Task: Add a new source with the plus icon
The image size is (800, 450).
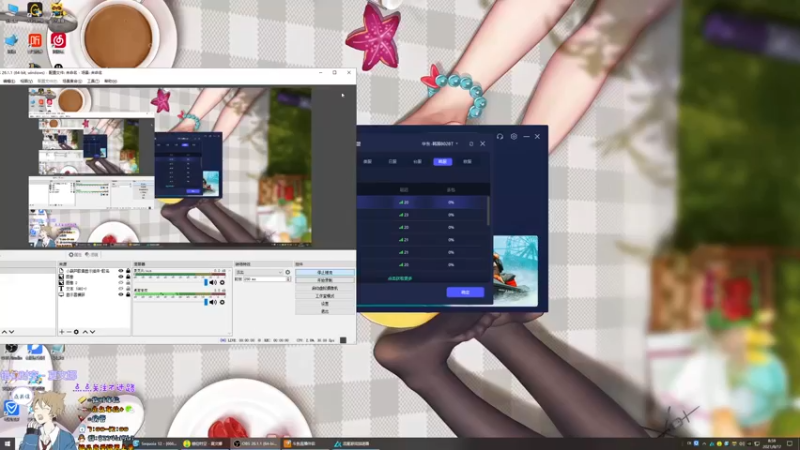Action: pyautogui.click(x=62, y=332)
